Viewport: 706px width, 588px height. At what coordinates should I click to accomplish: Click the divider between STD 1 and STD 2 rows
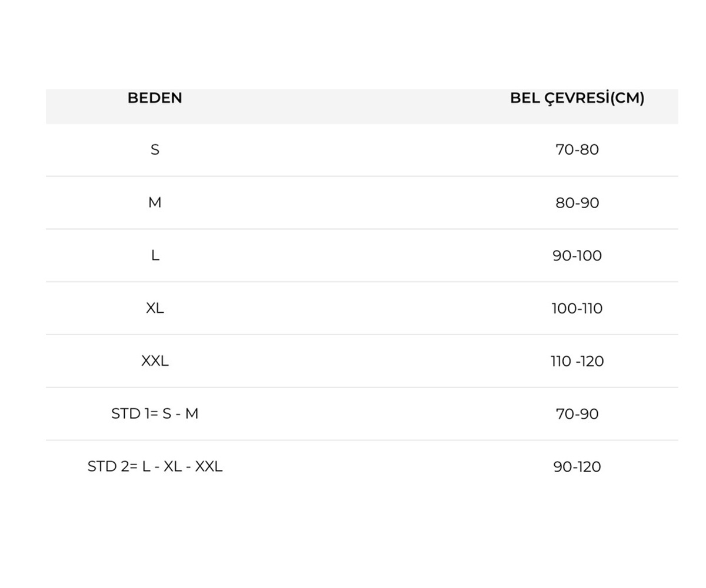tap(362, 440)
